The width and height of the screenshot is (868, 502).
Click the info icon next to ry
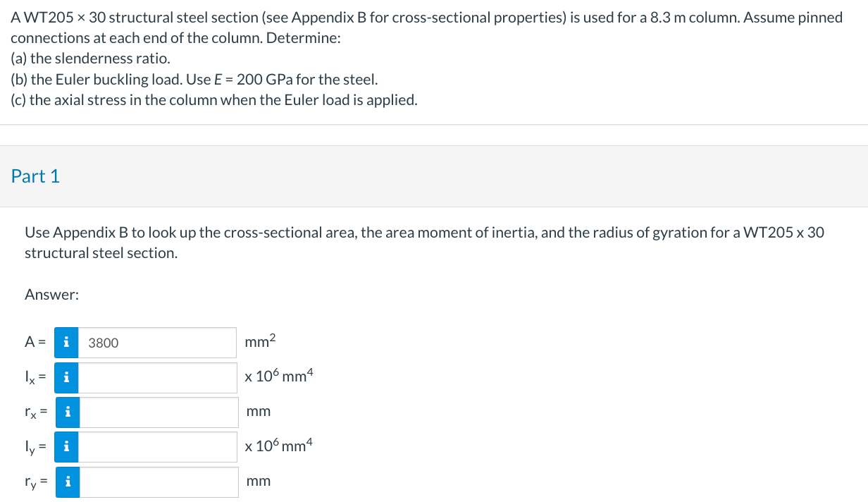point(67,482)
